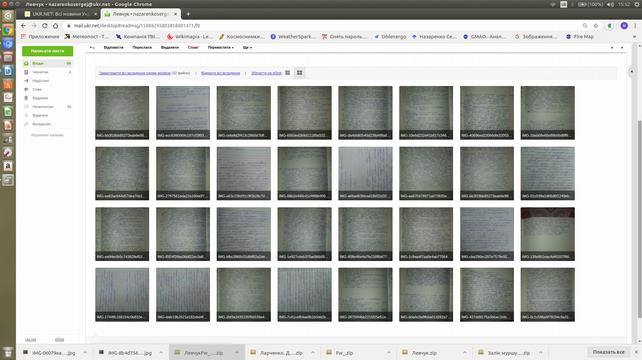Click 'Відповісти' in the mail toolbar

(x=113, y=48)
